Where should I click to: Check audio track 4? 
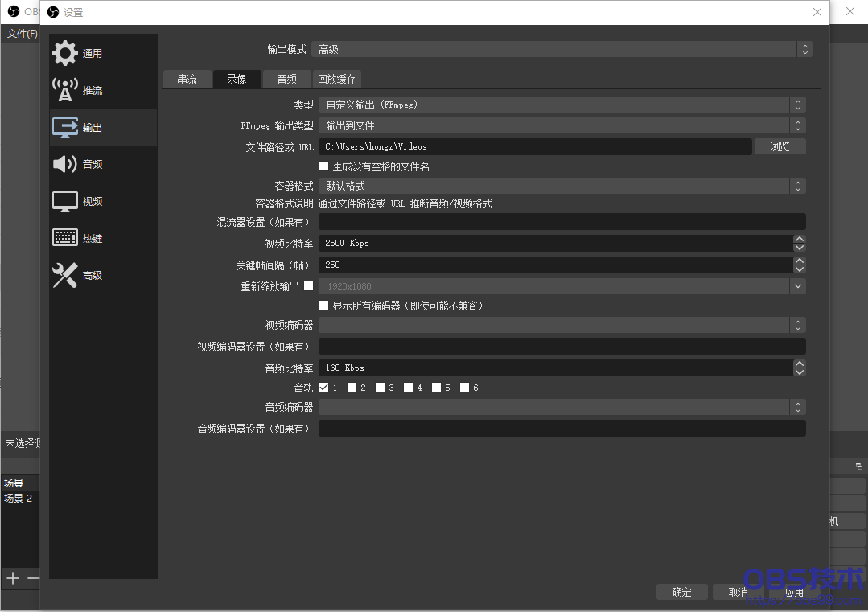(x=408, y=388)
